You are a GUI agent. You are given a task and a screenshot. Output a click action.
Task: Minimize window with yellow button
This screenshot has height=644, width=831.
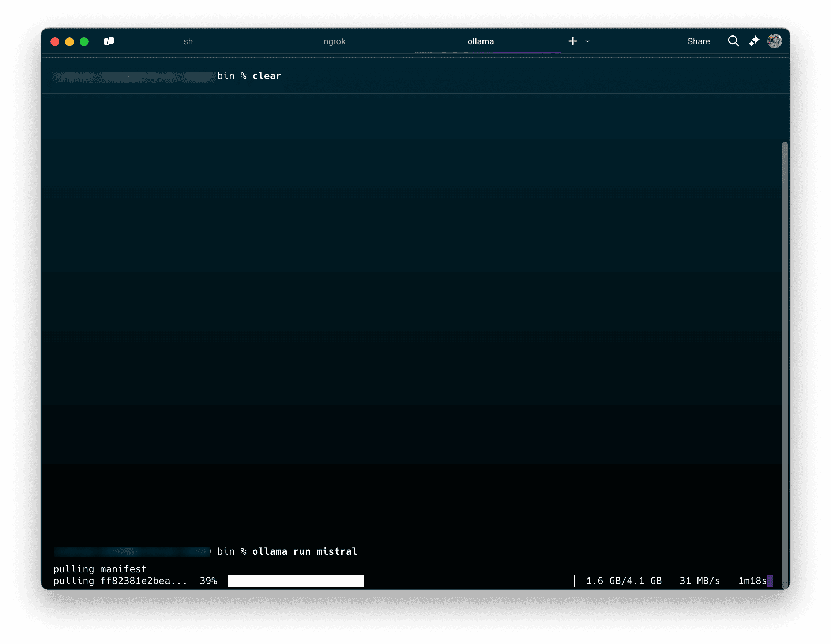(69, 41)
